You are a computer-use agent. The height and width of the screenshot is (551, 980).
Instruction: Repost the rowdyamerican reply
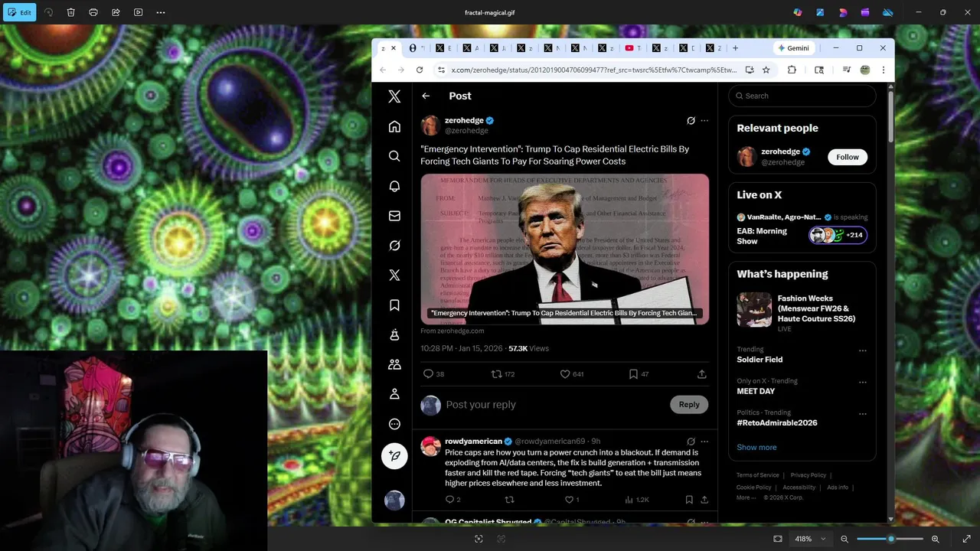click(509, 500)
